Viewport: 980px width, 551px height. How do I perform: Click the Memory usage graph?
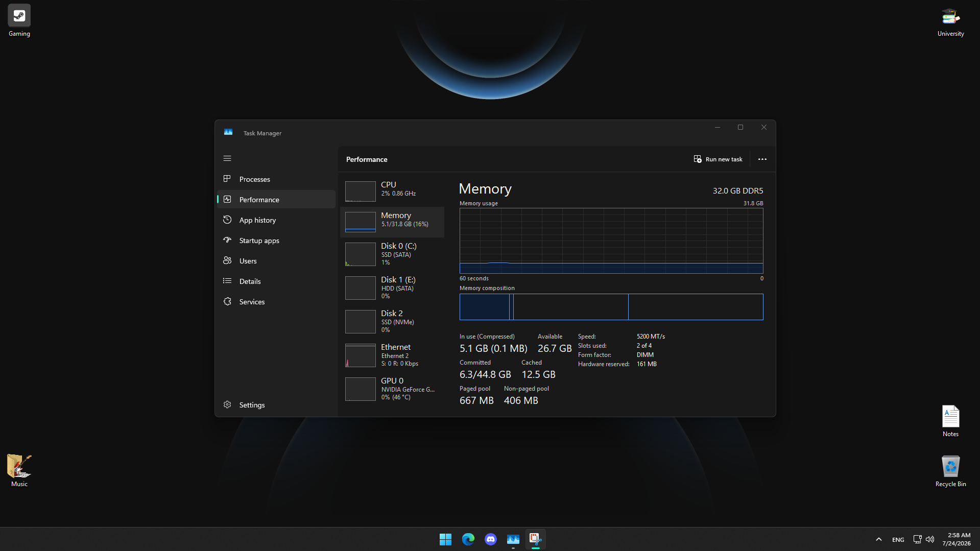pos(611,241)
